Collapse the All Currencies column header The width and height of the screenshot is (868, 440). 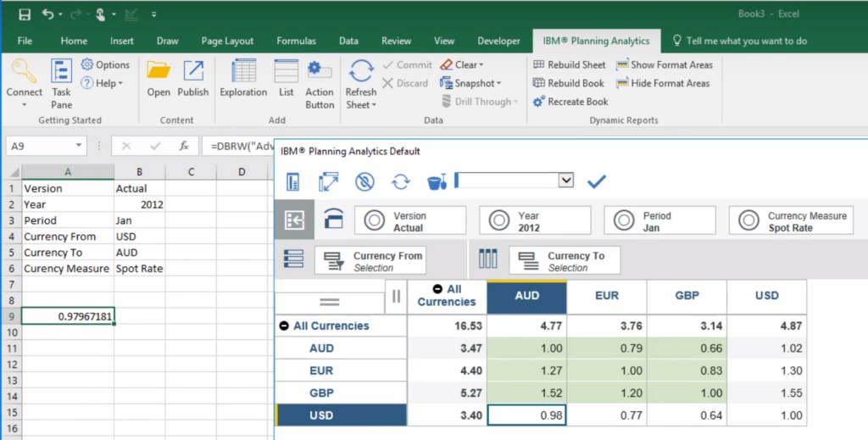point(437,290)
